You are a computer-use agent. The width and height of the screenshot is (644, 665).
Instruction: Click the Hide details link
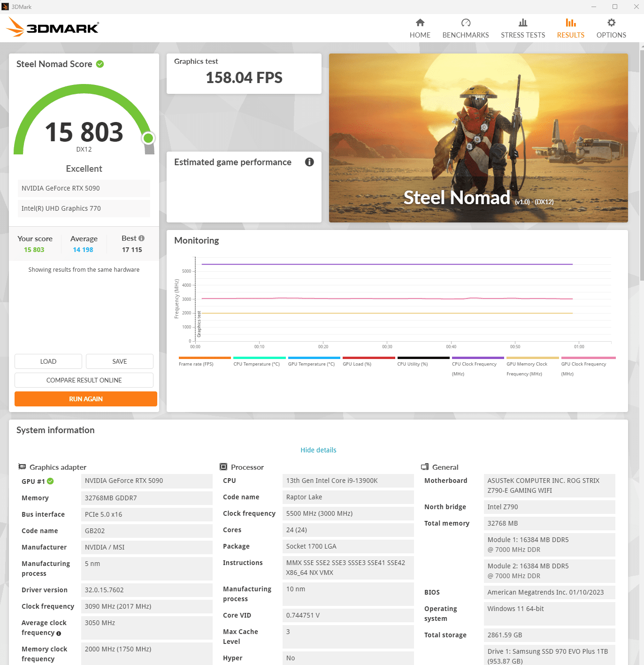click(318, 450)
